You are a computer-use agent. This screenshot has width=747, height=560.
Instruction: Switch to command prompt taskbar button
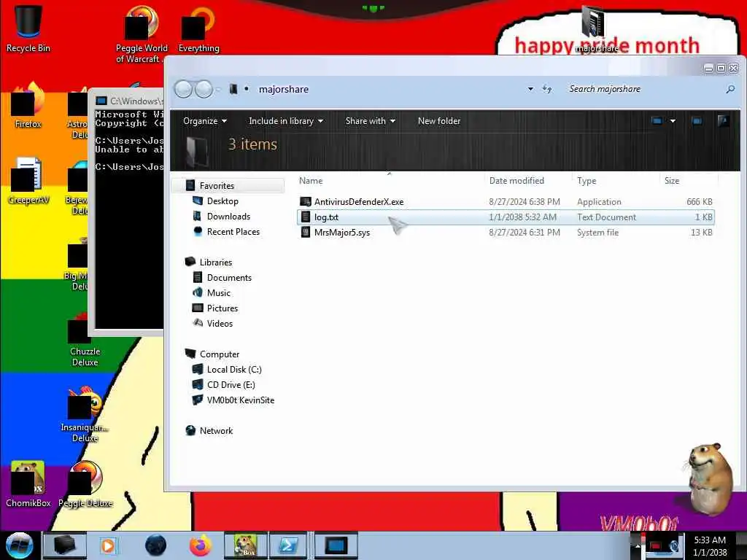click(336, 545)
